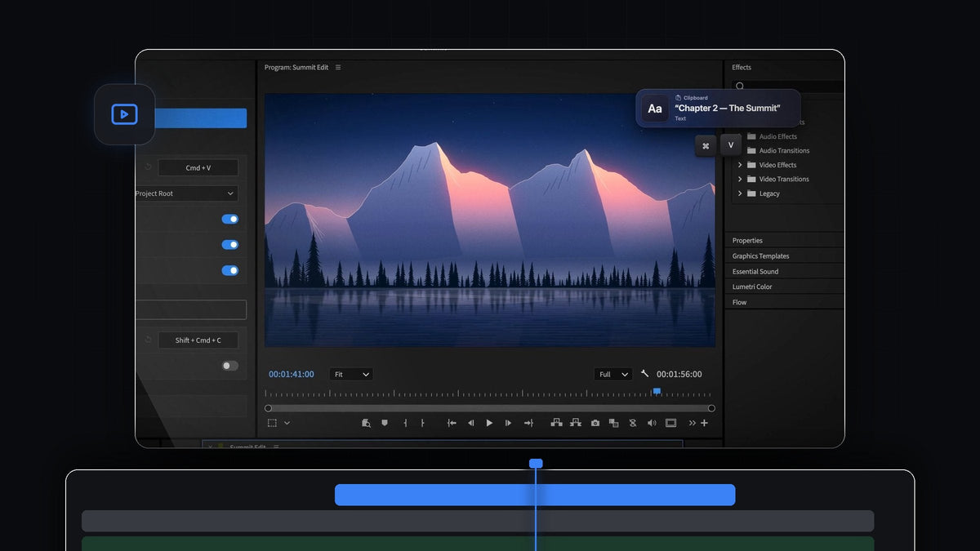The height and width of the screenshot is (551, 980).
Task: Step forward one frame
Action: tap(508, 423)
